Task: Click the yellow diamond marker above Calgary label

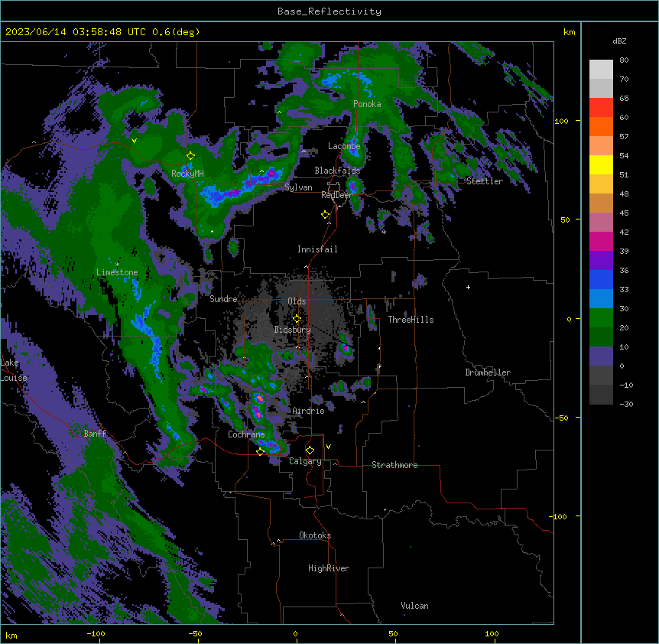Action: (310, 450)
